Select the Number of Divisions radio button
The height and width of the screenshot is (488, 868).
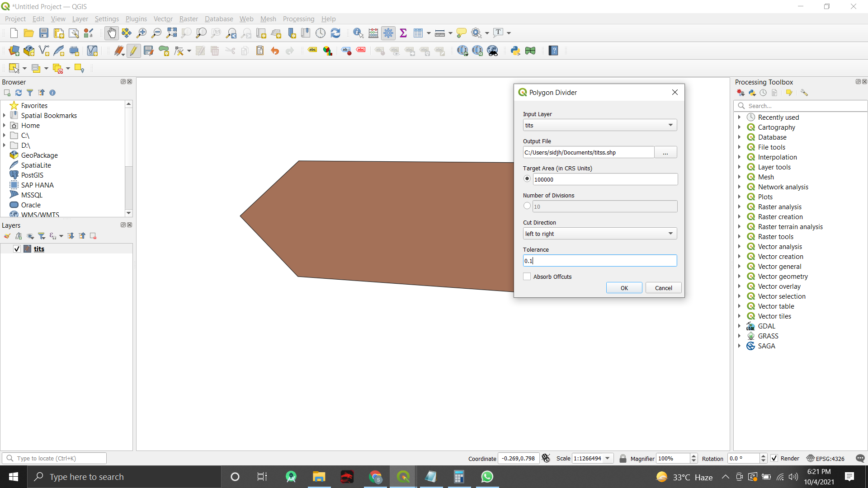tap(527, 206)
